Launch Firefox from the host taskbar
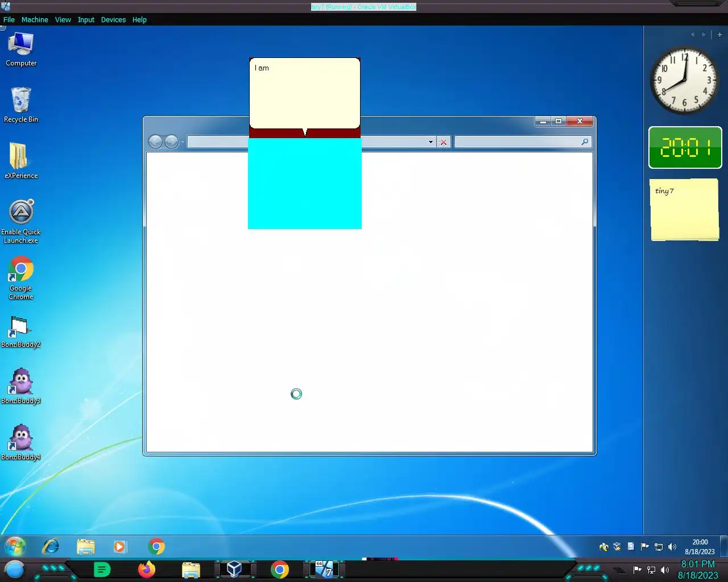 click(147, 569)
